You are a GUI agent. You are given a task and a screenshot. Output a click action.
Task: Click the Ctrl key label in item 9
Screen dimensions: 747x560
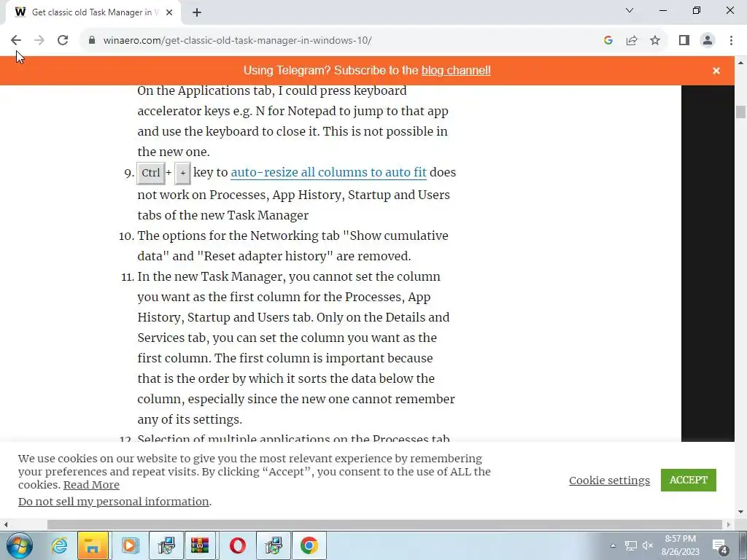pyautogui.click(x=150, y=173)
